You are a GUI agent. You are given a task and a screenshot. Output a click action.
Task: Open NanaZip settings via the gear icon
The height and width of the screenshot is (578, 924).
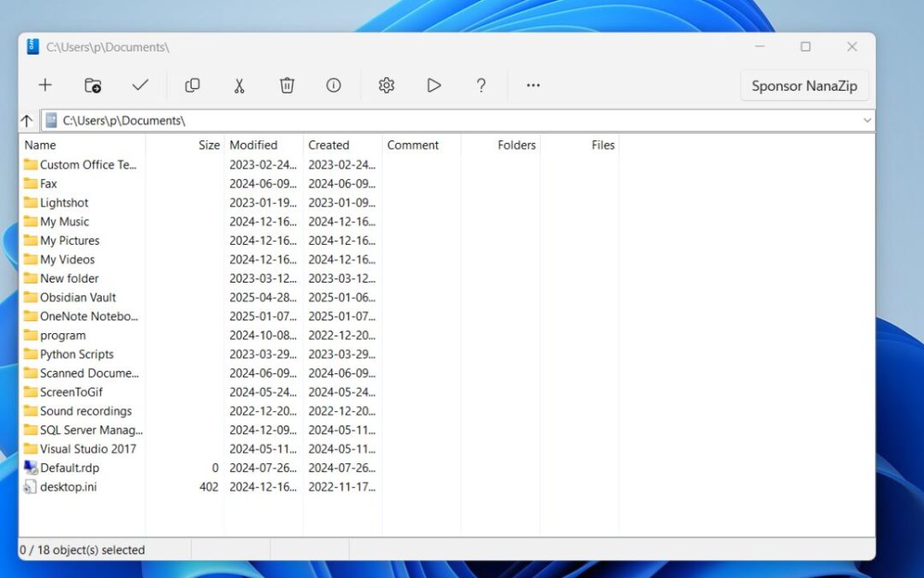(x=386, y=85)
